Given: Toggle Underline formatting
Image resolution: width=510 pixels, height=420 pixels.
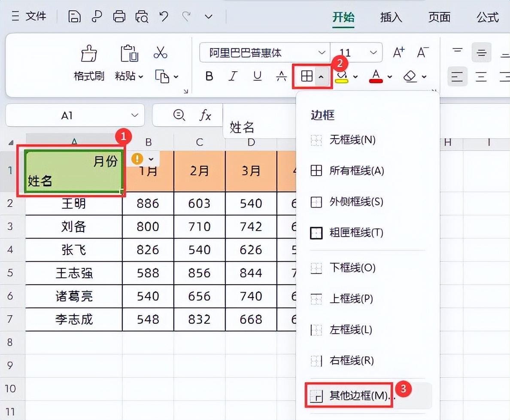Looking at the screenshot, I should coord(257,76).
